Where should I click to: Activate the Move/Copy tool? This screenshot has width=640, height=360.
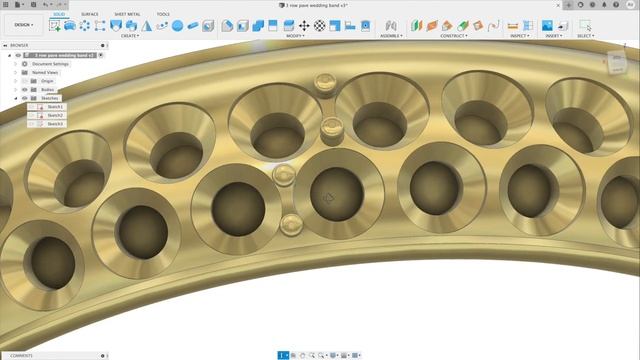304,26
